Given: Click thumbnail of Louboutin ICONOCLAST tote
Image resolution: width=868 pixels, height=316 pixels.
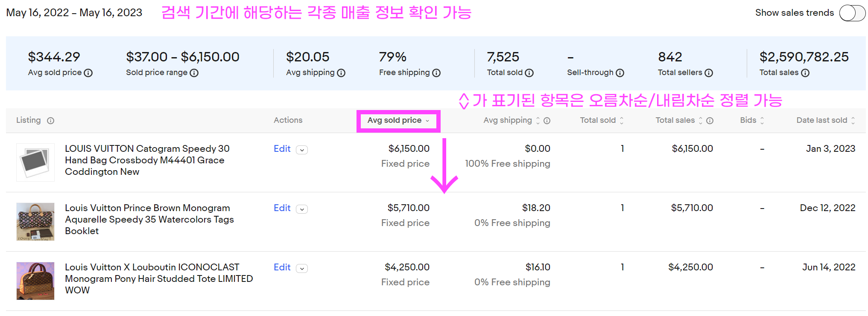Looking at the screenshot, I should click(x=35, y=281).
